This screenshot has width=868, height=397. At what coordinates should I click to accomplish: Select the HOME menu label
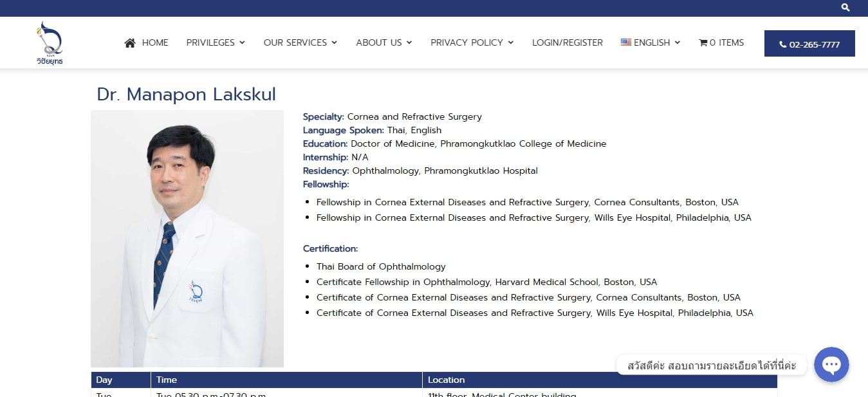point(155,42)
